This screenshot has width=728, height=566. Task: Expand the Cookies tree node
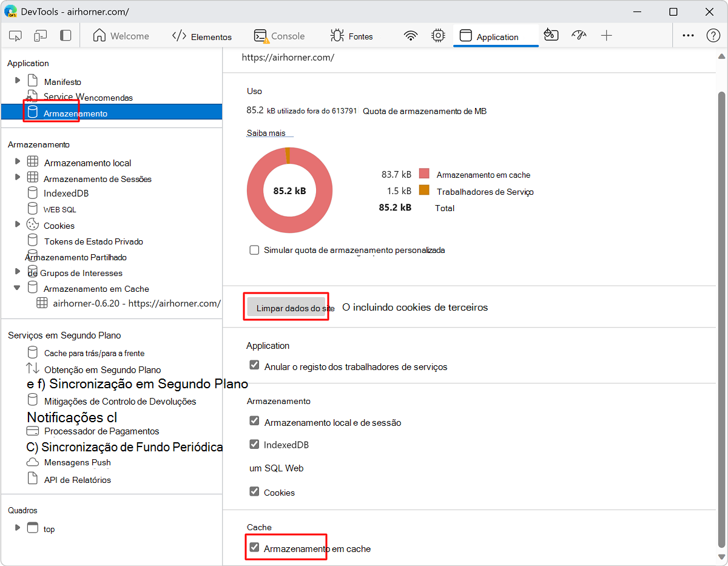18,225
